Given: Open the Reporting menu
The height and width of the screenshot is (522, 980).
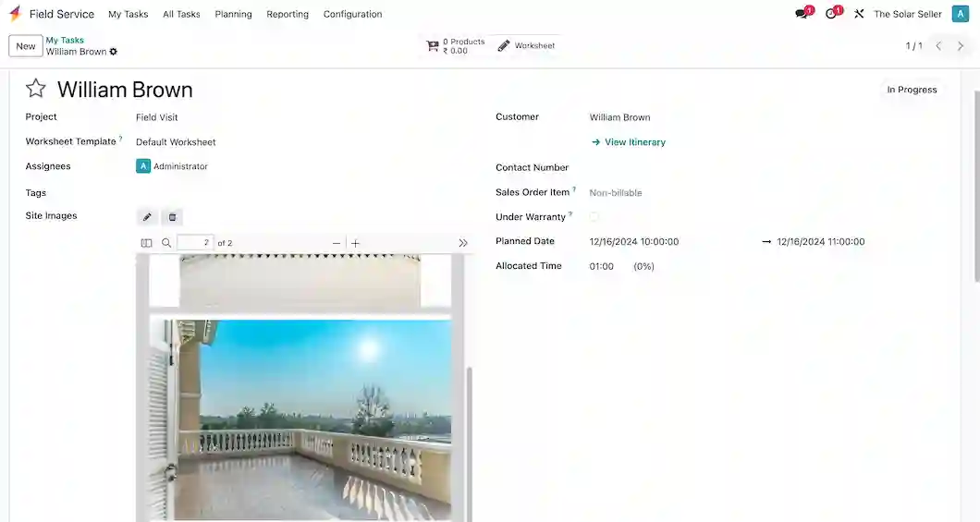Looking at the screenshot, I should coord(288,14).
